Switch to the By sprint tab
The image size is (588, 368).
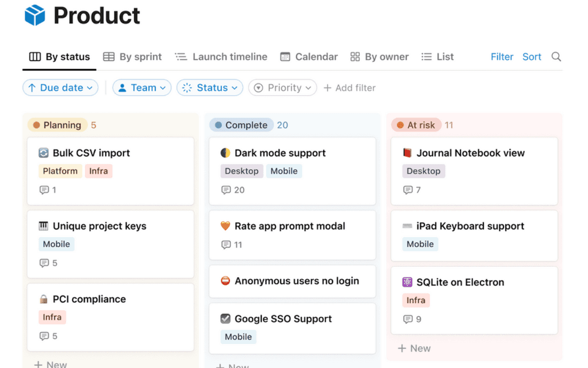pos(133,57)
